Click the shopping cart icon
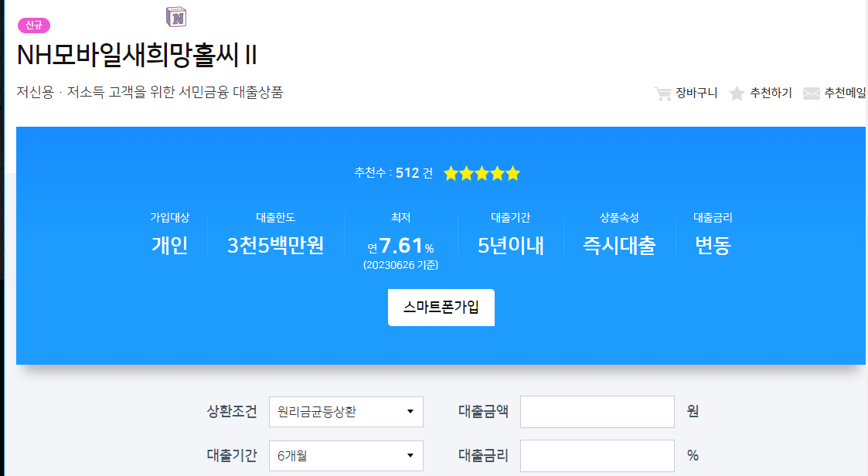Viewport: 868px width, 476px height. tap(662, 93)
